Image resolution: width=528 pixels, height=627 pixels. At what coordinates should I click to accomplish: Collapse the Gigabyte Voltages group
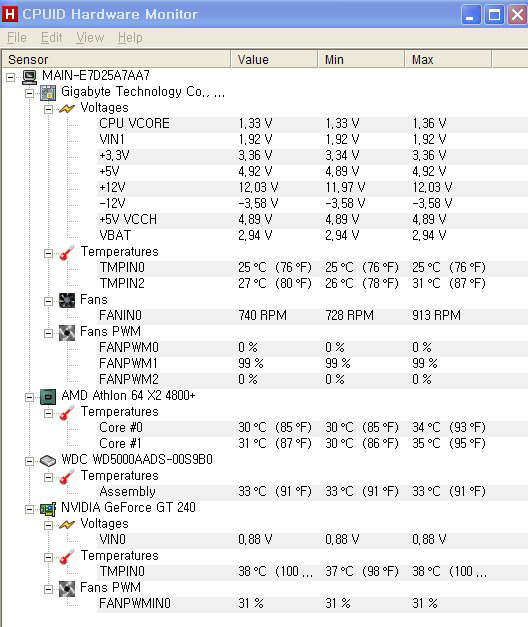48,109
